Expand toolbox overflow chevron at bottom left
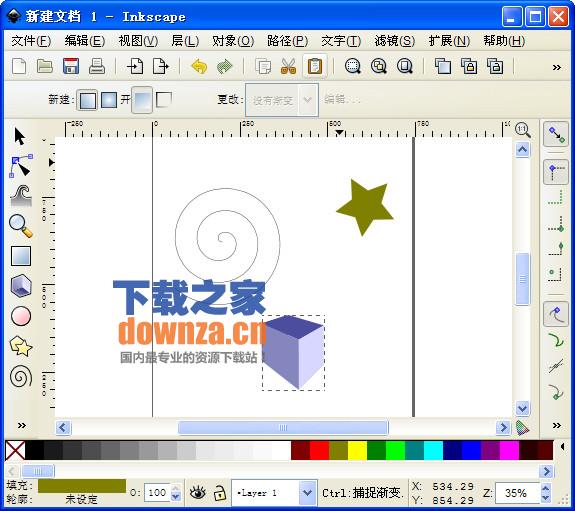Viewport: 575px width, 511px height. (22, 426)
